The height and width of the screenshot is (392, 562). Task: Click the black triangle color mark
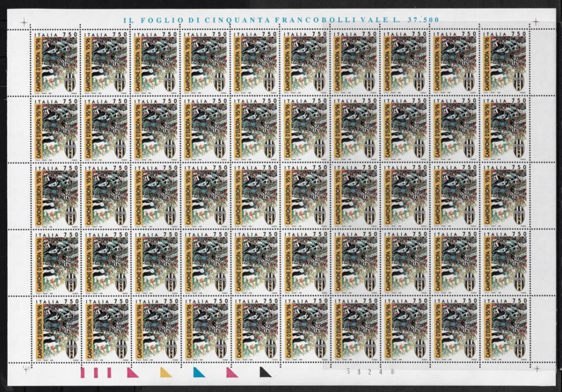click(266, 373)
